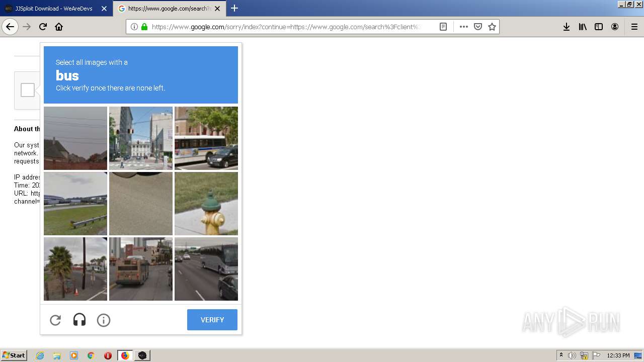Show hidden system tray icons
Viewport: 644px width, 362px height.
561,355
